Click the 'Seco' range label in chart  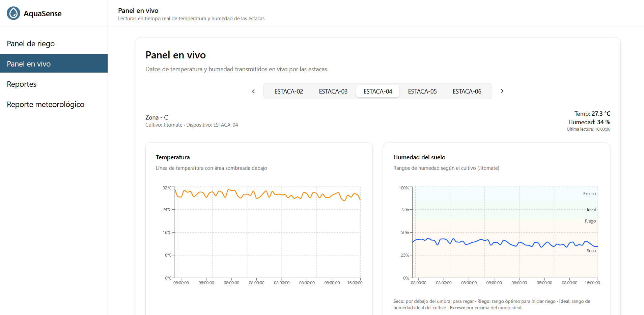[x=591, y=251]
